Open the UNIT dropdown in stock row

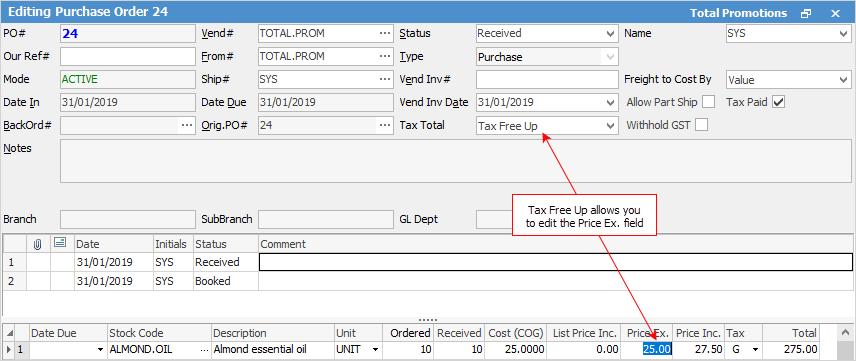click(x=375, y=350)
